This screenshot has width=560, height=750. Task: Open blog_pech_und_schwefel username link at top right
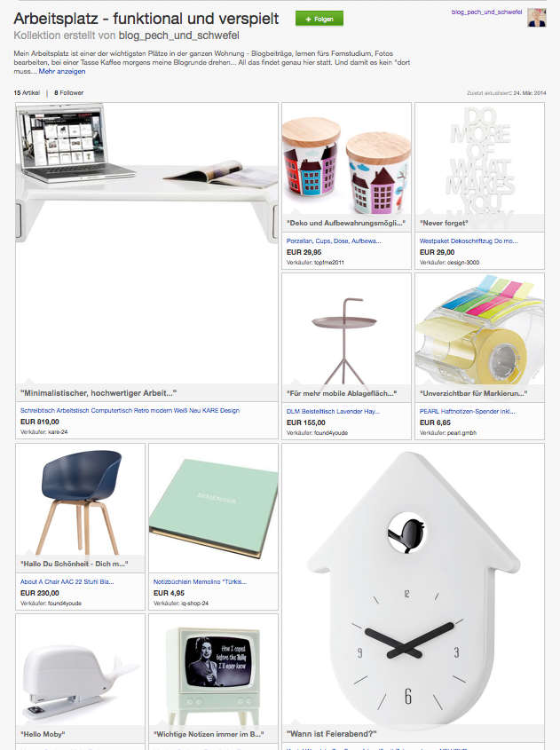click(x=486, y=12)
